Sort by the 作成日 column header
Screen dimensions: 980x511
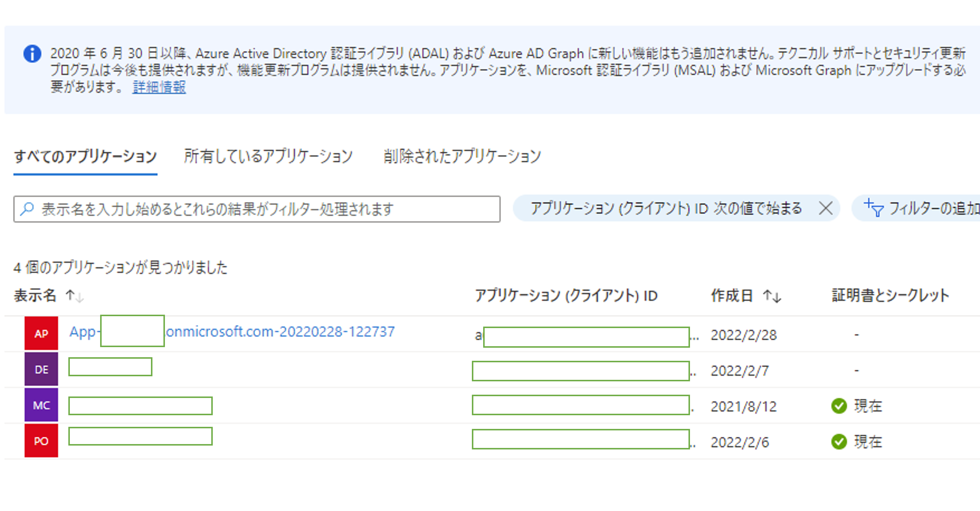point(732,295)
